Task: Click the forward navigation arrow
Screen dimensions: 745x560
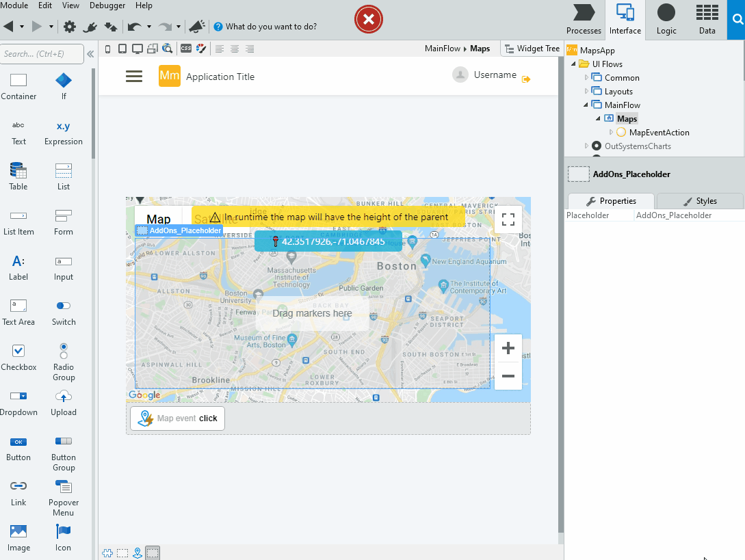Action: coord(37,27)
